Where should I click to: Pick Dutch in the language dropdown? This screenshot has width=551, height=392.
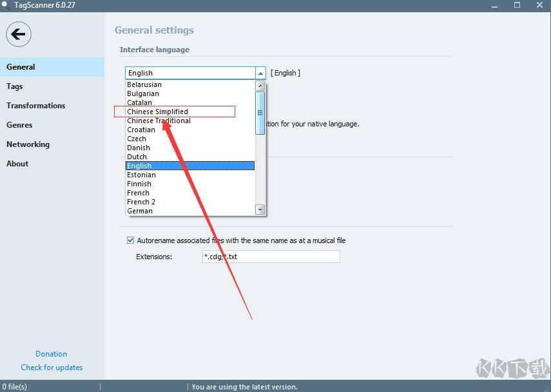[x=190, y=157]
